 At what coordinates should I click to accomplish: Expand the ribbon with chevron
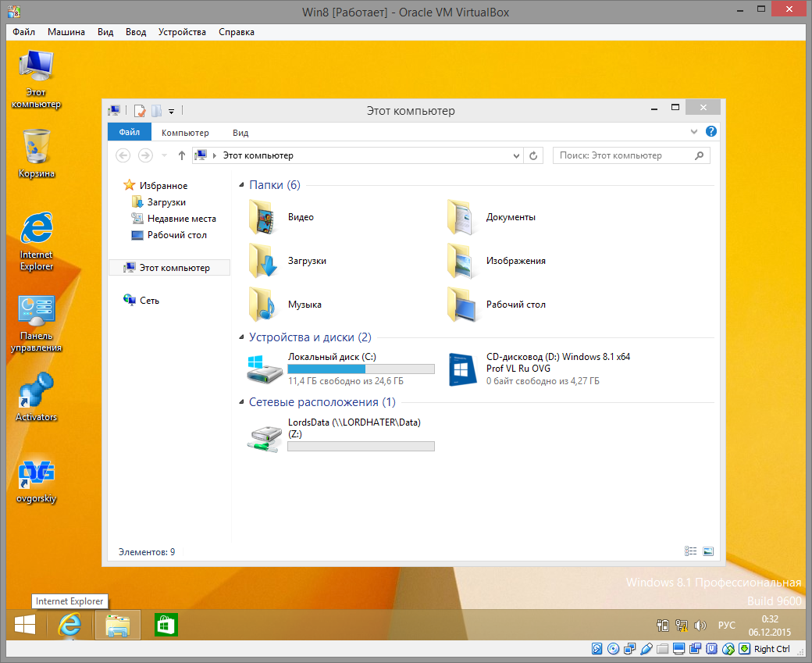(x=694, y=131)
